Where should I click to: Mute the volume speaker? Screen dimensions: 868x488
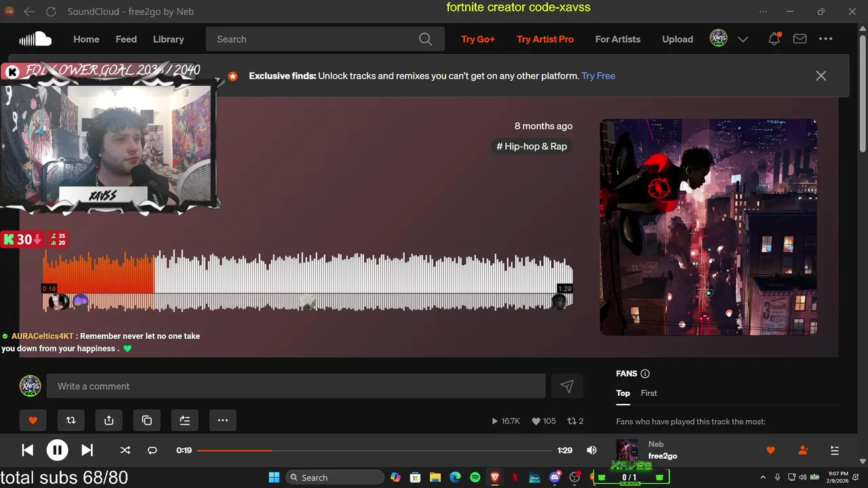592,450
